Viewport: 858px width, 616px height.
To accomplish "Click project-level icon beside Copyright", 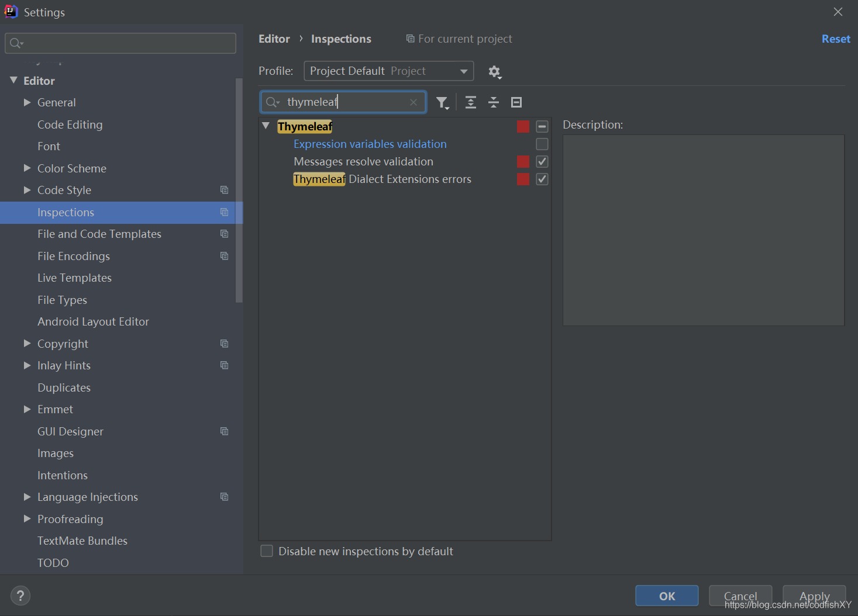I will click(x=224, y=344).
